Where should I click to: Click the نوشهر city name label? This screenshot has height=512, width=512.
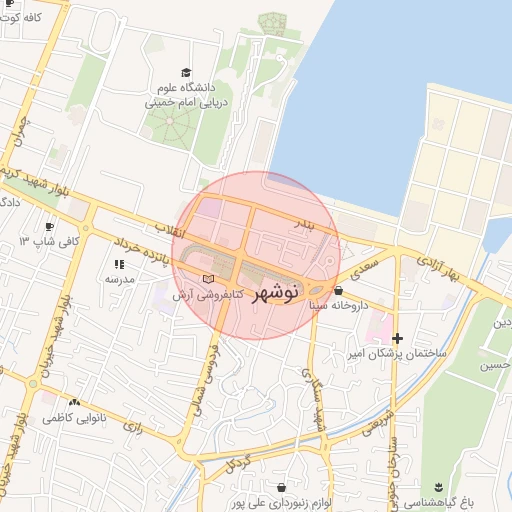(275, 293)
